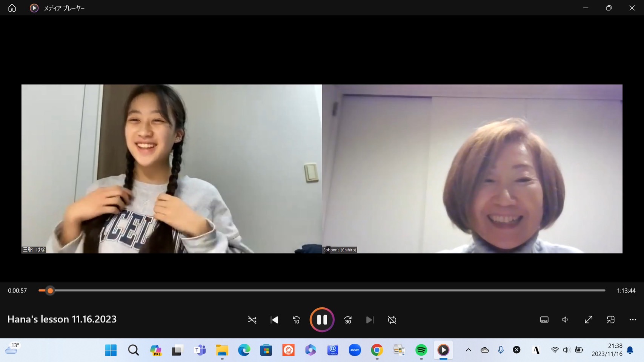Pause the video playback
The image size is (644, 362).
322,320
